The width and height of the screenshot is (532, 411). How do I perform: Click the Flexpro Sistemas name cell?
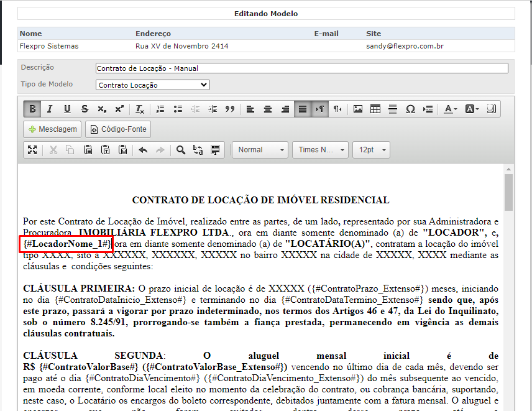(x=49, y=46)
